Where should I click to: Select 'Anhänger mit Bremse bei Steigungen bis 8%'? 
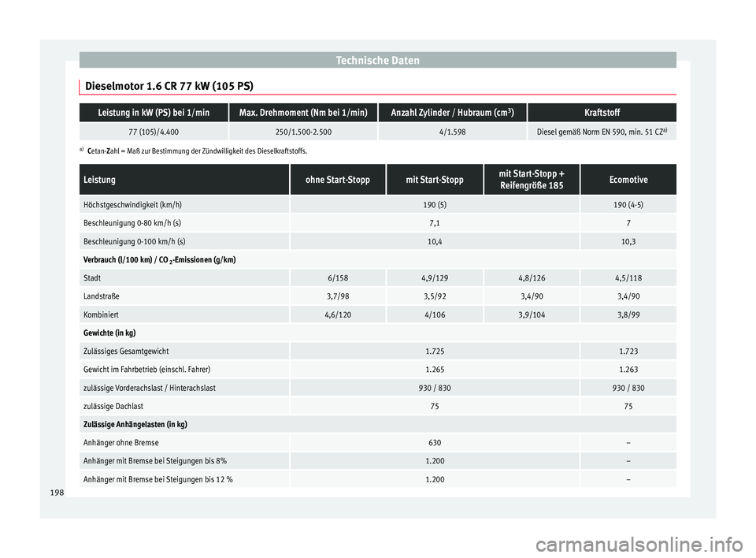coord(155,461)
